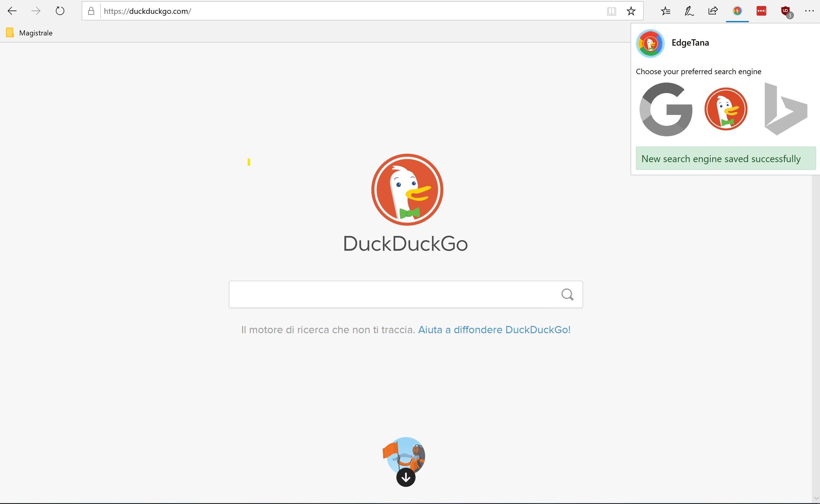Click the magnifying glass search button
820x504 pixels.
pyautogui.click(x=567, y=294)
